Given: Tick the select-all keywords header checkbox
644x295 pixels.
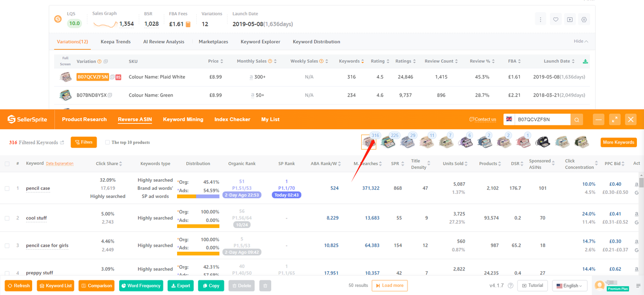Looking at the screenshot, I should click(x=7, y=164).
